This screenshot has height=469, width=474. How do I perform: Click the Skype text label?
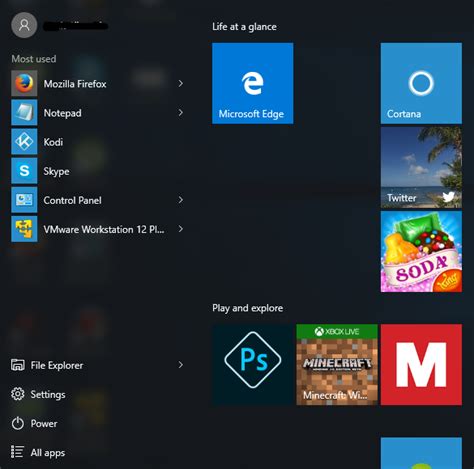pyautogui.click(x=57, y=171)
